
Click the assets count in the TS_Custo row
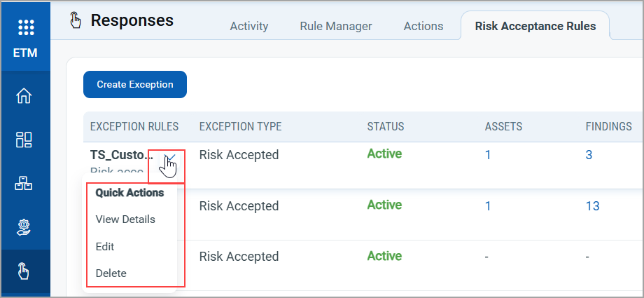point(488,155)
